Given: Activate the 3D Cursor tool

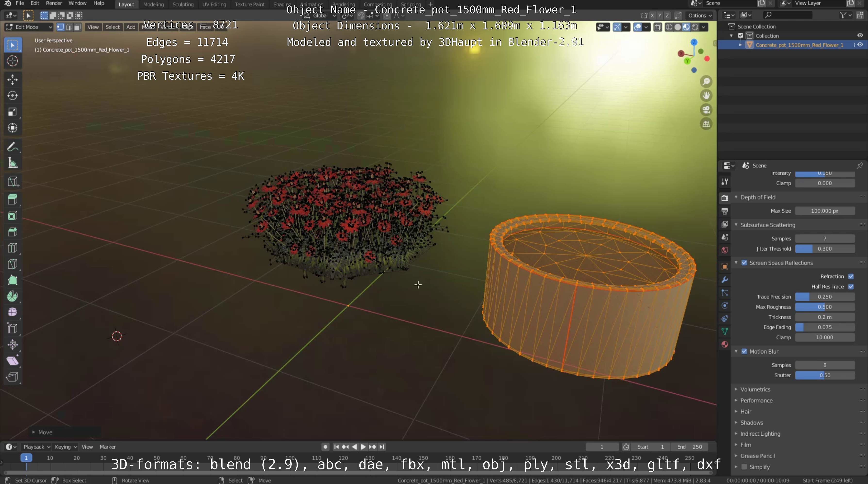Looking at the screenshot, I should coord(12,61).
